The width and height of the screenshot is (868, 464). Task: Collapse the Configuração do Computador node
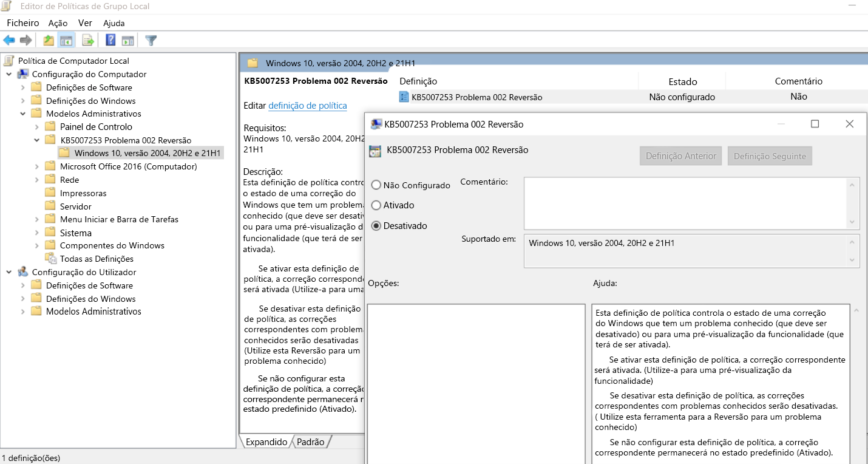pos(9,74)
